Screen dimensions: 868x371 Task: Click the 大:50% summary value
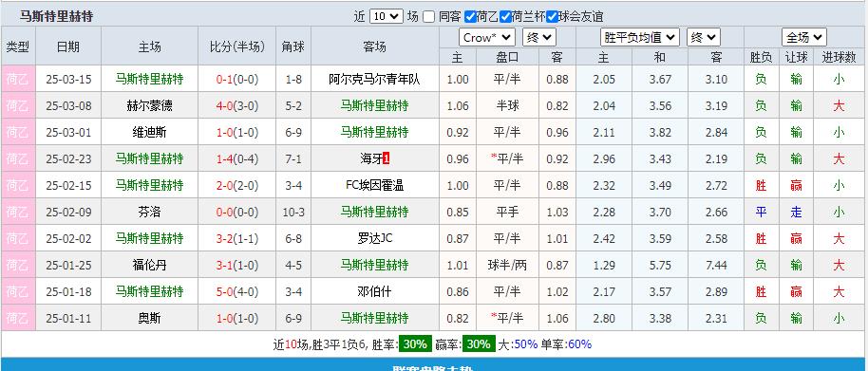click(518, 343)
